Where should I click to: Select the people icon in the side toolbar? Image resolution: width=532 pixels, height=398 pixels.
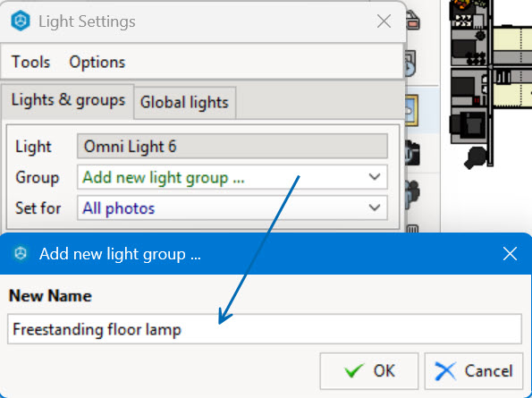pos(412,194)
